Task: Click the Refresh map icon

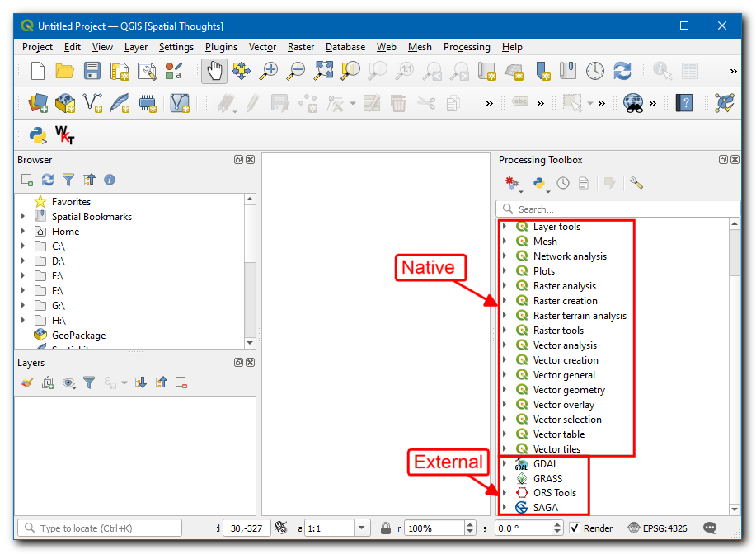Action: click(622, 72)
